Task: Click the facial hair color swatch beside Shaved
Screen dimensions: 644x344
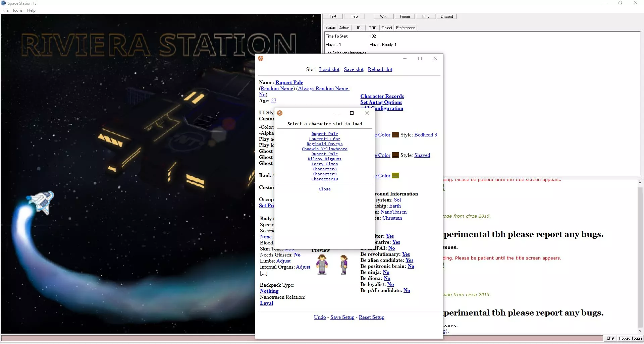Action: pos(395,155)
